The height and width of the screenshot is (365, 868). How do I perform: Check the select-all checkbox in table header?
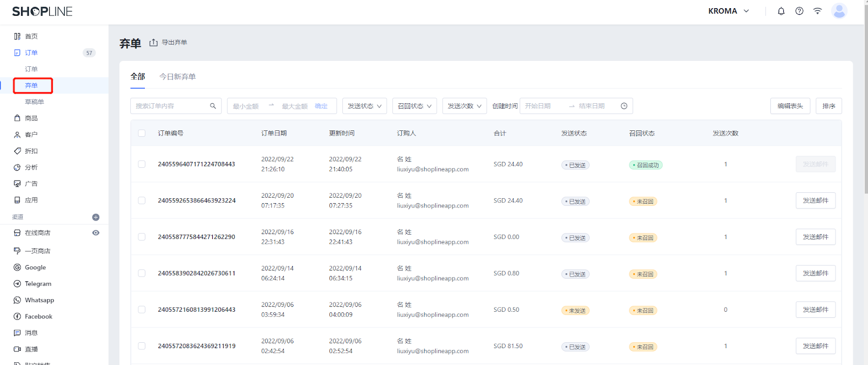tap(142, 133)
